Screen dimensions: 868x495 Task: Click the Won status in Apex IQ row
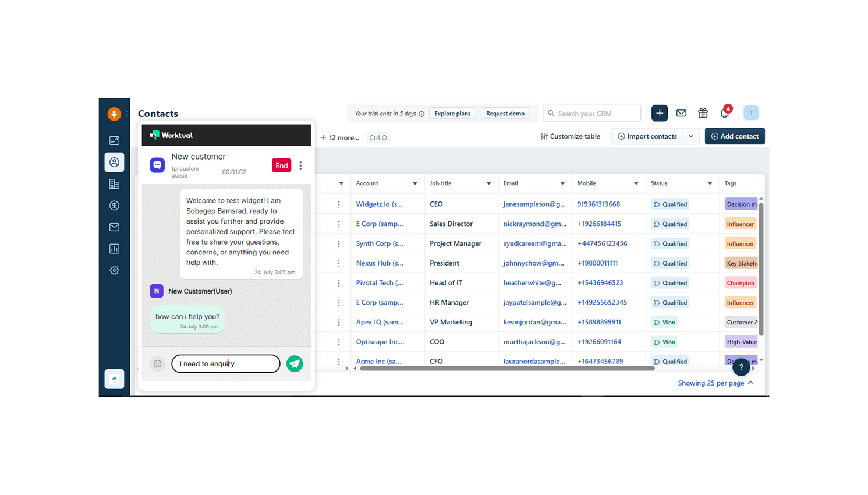pos(664,322)
